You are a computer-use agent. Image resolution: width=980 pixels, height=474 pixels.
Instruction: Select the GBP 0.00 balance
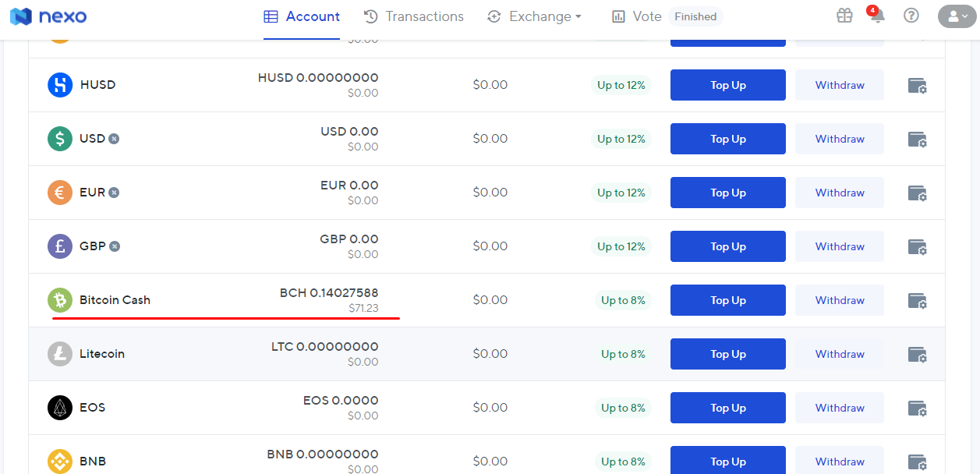tap(349, 239)
